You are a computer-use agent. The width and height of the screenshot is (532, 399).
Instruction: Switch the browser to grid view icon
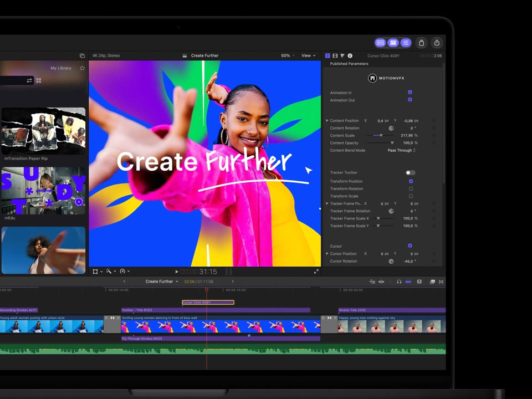39,80
